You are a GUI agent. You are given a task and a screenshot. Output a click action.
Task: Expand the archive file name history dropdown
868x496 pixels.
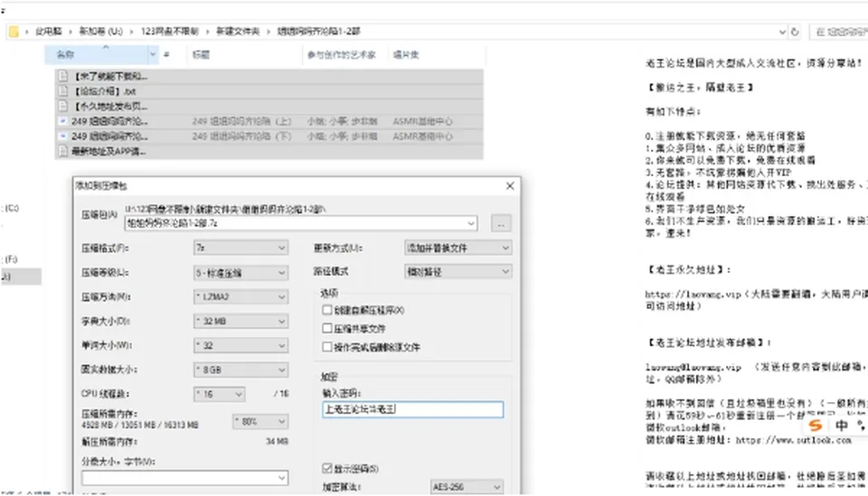point(471,223)
